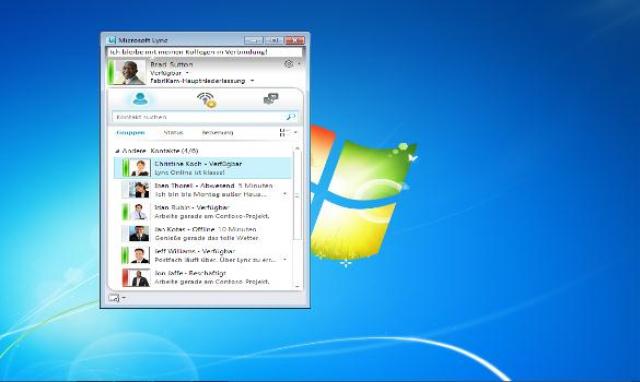Screen dimensions: 640x382
Task: Click the contact list scrollbar thumb
Action: [297, 196]
